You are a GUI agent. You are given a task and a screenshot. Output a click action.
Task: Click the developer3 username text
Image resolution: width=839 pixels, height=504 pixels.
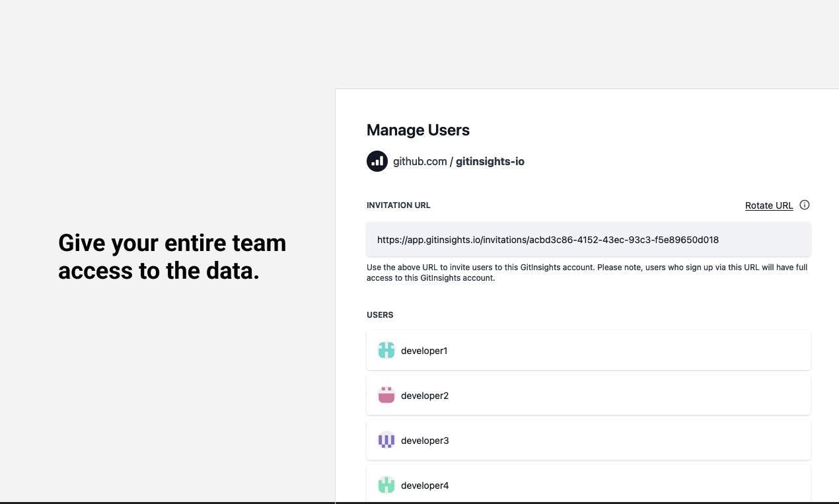click(425, 441)
